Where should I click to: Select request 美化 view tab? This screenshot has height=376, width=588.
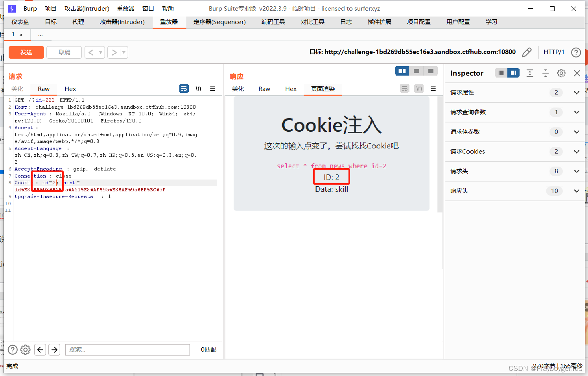point(17,89)
